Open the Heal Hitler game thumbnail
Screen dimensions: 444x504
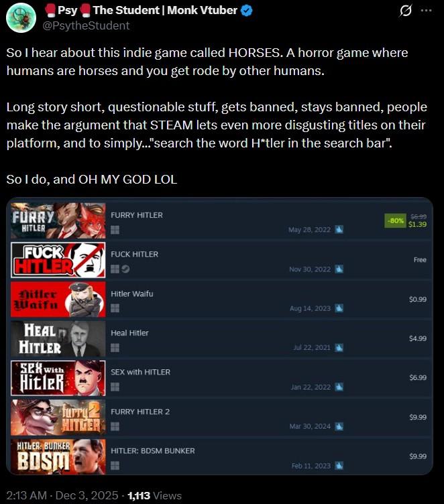58,338
